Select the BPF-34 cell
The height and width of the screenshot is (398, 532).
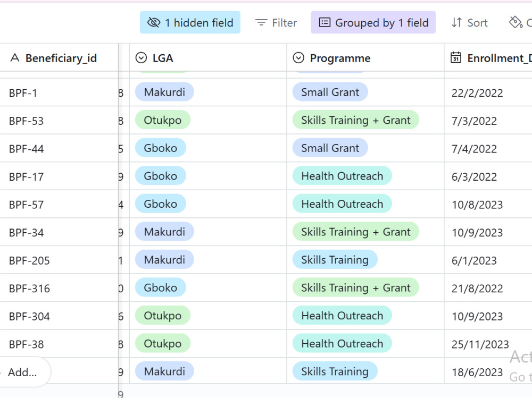[59, 232]
